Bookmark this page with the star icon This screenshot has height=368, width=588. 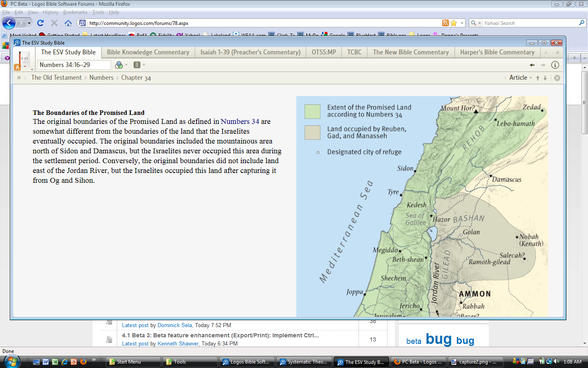454,23
